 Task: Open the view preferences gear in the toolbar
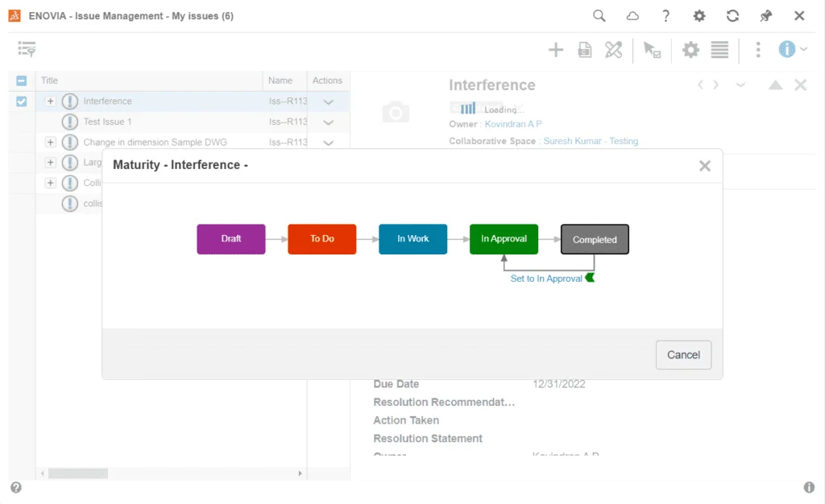pyautogui.click(x=690, y=49)
